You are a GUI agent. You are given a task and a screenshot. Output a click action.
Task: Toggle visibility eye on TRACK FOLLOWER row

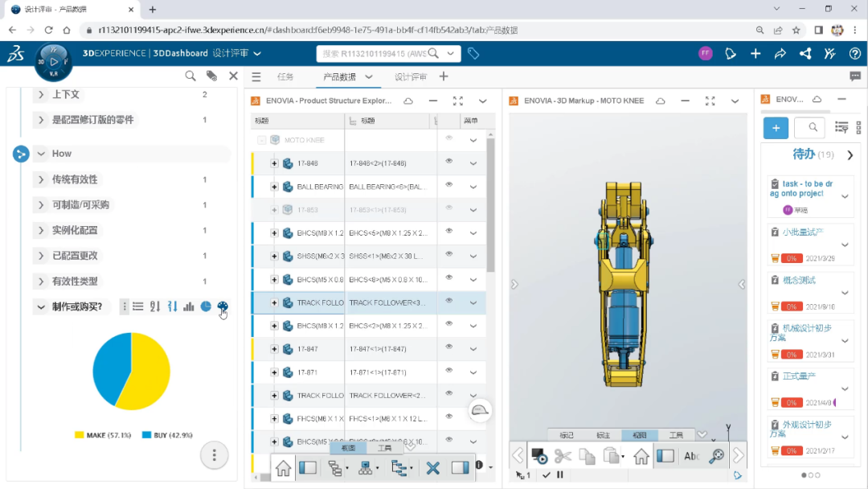[451, 302]
